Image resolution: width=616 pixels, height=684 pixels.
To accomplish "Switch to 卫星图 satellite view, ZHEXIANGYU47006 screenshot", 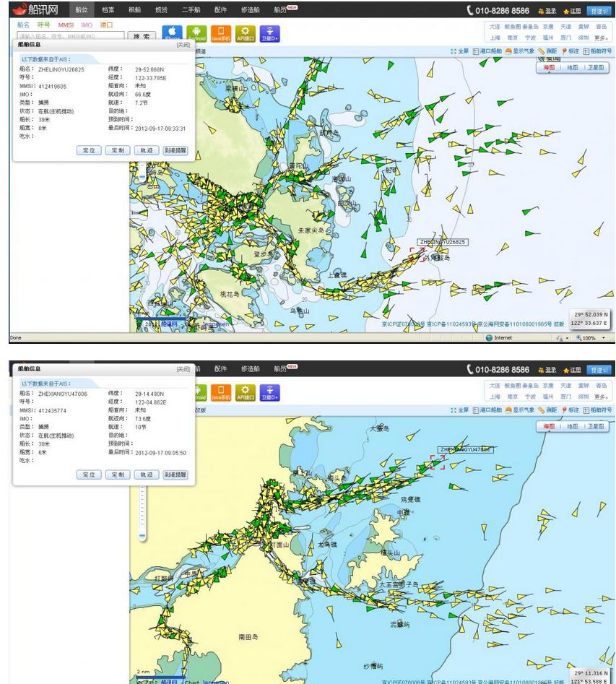I will pyautogui.click(x=596, y=426).
